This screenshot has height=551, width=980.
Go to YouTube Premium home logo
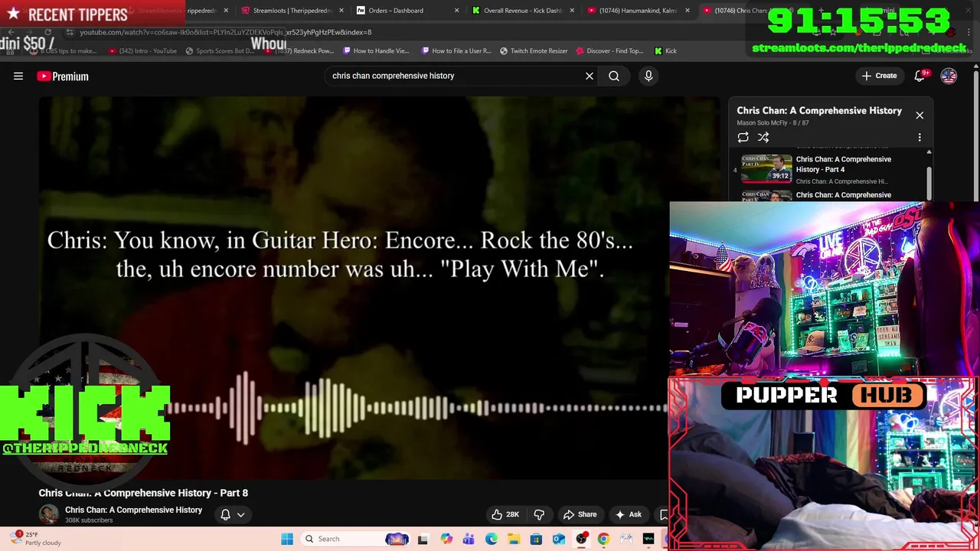pyautogui.click(x=63, y=76)
